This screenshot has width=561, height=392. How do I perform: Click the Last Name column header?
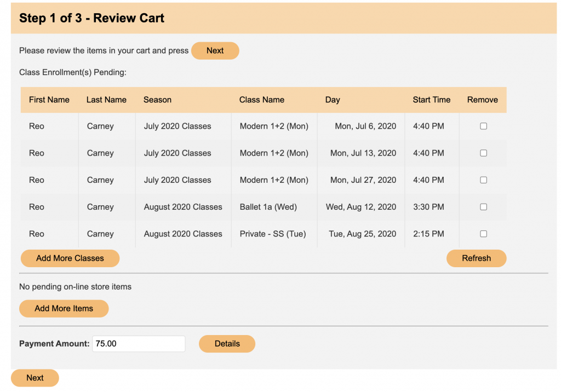tap(106, 100)
